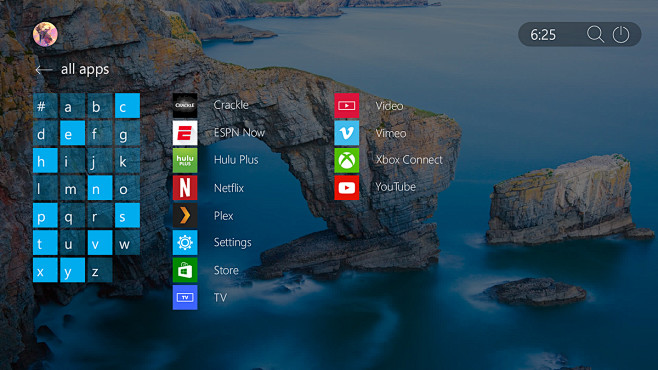This screenshot has height=370, width=658.
Task: Jump to the letter d tile
Action: click(45, 133)
